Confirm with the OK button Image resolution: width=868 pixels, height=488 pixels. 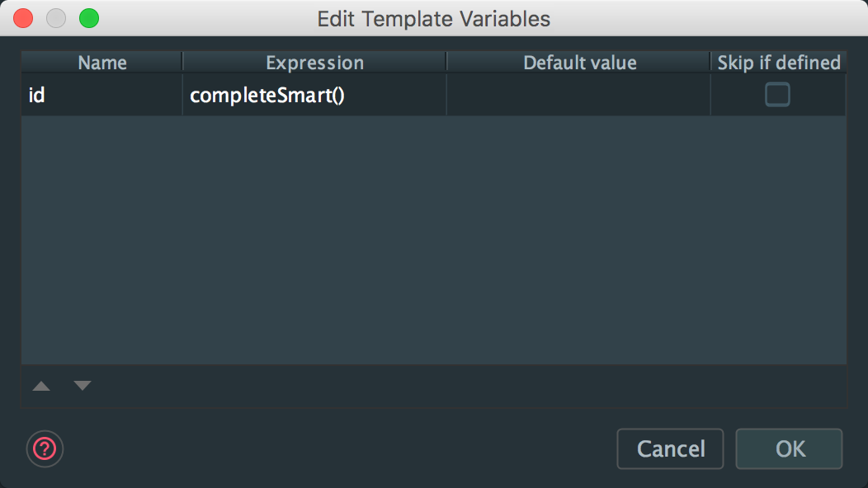pos(789,448)
